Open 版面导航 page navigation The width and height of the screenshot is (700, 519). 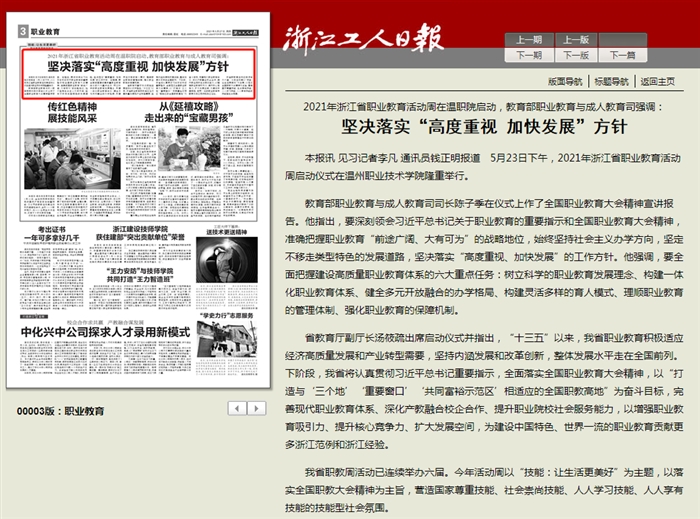(565, 82)
